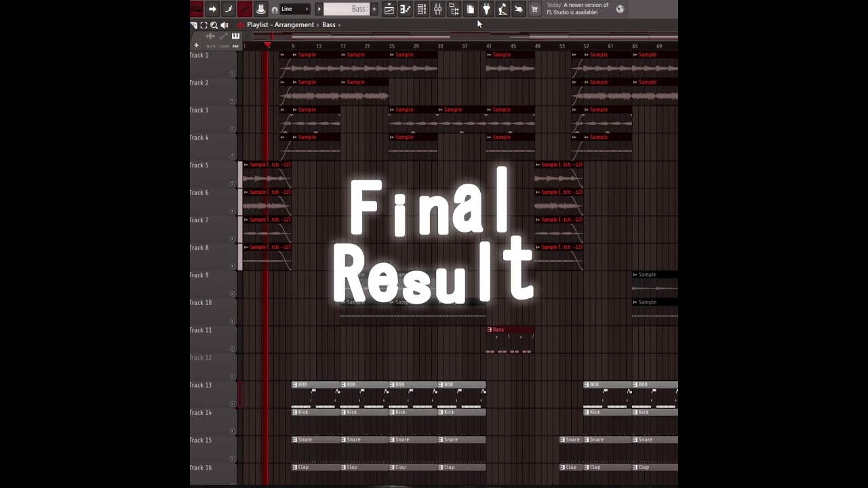Click the plus button beside Bass pattern
Image resolution: width=868 pixels, height=488 pixels.
[x=374, y=9]
